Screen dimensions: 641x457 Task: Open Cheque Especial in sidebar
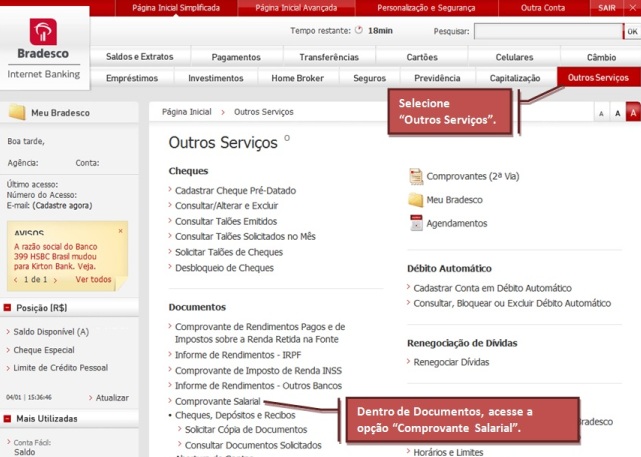click(x=44, y=350)
